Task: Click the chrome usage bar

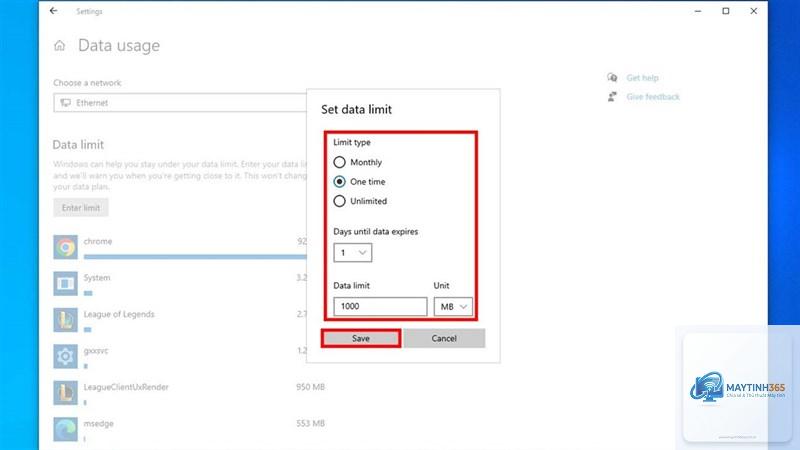Action: 195,257
